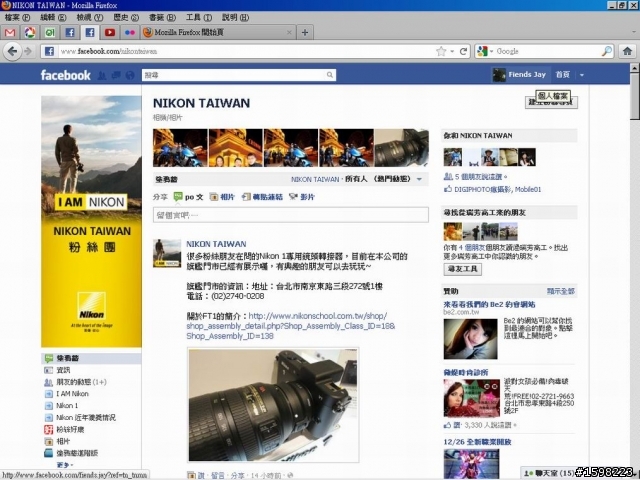Viewport: 640px width, 480px height.
Task: Open the lens photo thumbnail in strip
Action: pyautogui.click(x=402, y=148)
